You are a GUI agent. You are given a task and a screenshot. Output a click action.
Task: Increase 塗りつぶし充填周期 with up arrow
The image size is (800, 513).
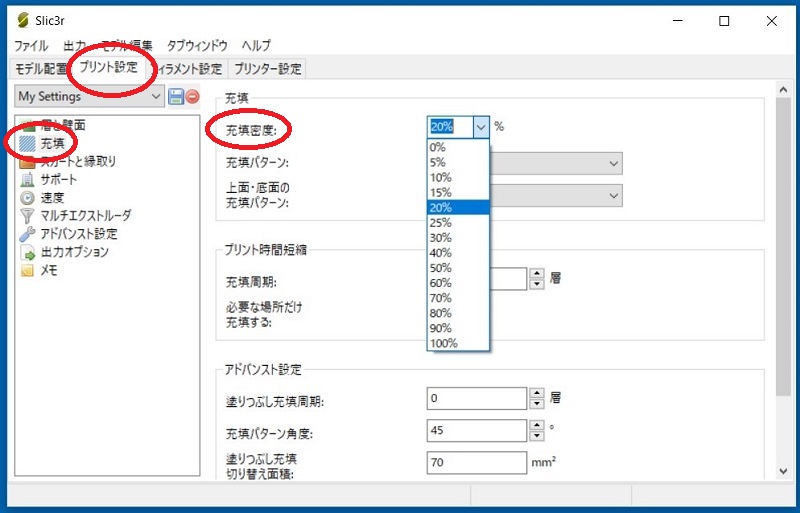click(x=536, y=393)
